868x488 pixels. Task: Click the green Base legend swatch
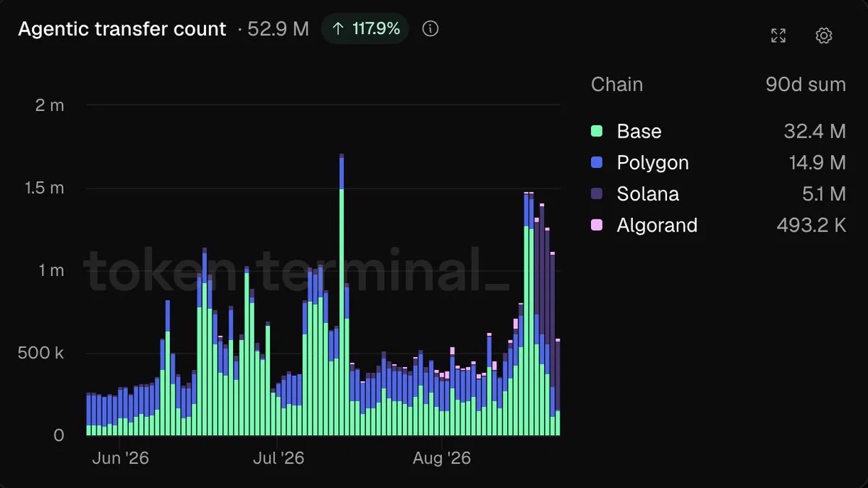(x=597, y=131)
